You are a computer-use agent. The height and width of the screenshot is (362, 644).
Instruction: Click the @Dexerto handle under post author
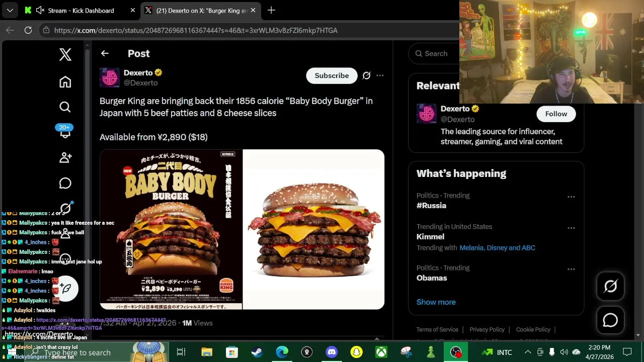140,82
